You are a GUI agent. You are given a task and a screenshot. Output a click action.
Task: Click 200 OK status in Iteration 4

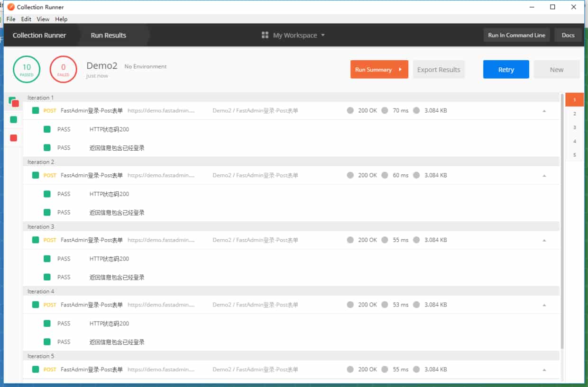[x=367, y=305]
